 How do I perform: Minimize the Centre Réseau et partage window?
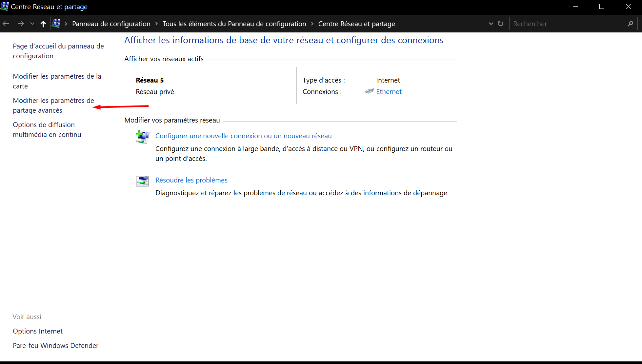click(x=575, y=7)
